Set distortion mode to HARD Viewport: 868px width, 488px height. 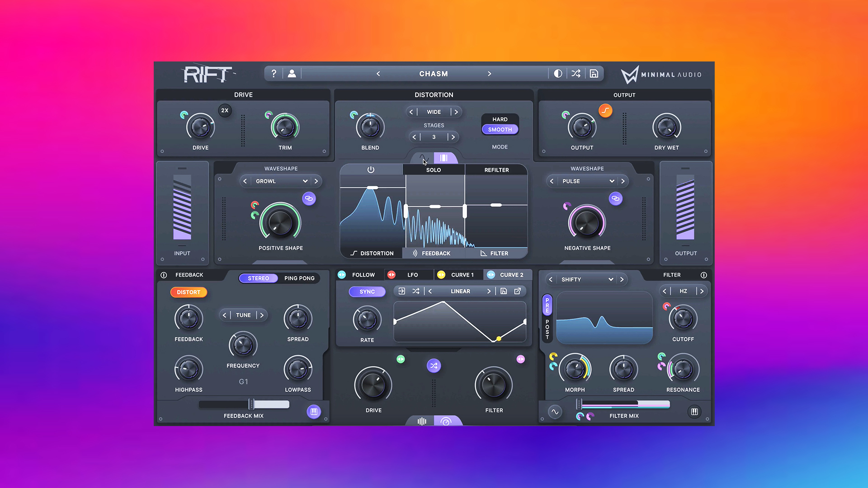[500, 119]
